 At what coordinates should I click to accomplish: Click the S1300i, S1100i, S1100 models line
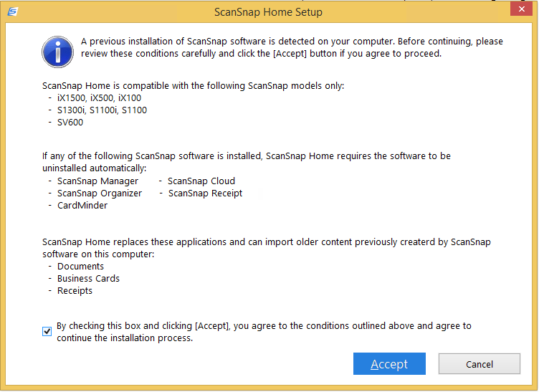pyautogui.click(x=102, y=110)
